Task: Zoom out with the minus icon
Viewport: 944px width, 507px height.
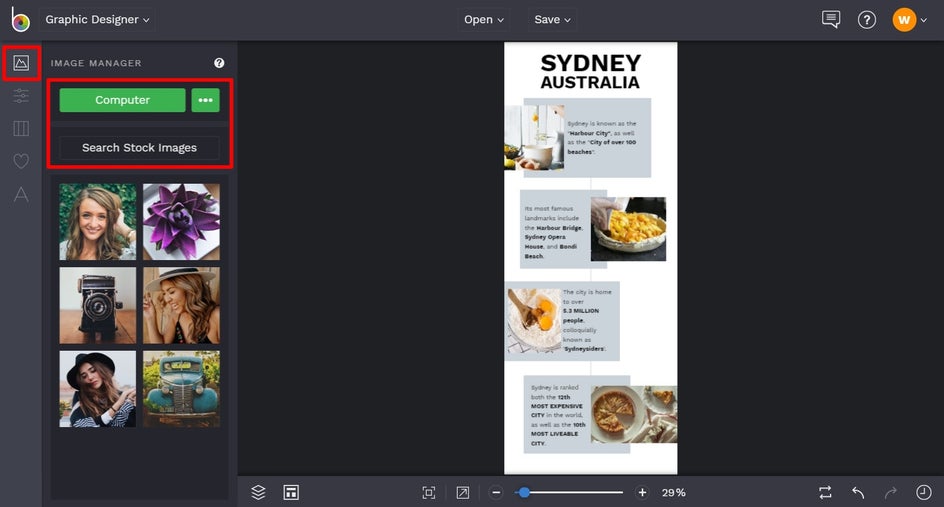Action: point(496,493)
